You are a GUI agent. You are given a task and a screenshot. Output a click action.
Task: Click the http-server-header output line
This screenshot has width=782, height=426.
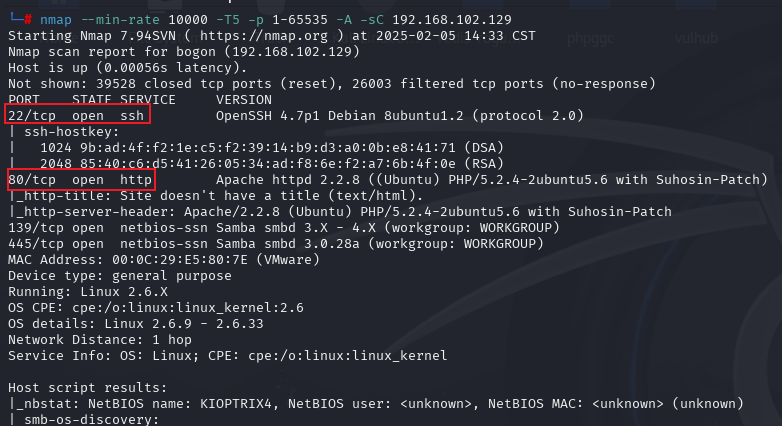point(341,212)
